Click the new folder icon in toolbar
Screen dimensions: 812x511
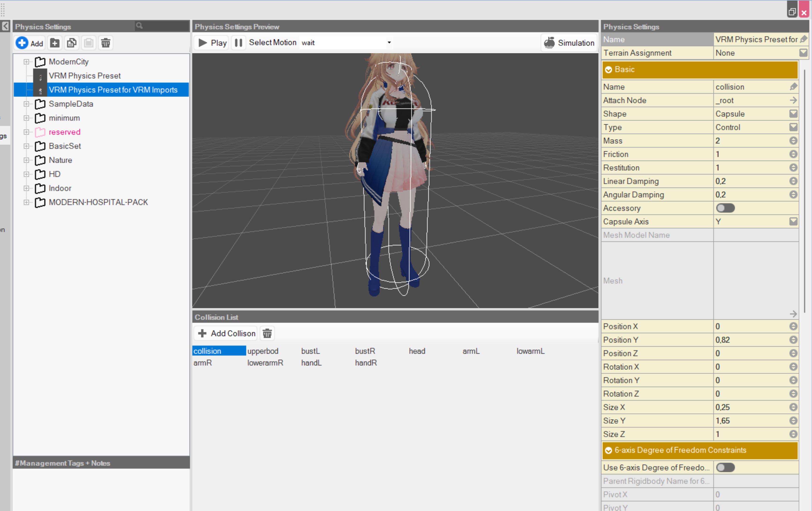(x=55, y=43)
